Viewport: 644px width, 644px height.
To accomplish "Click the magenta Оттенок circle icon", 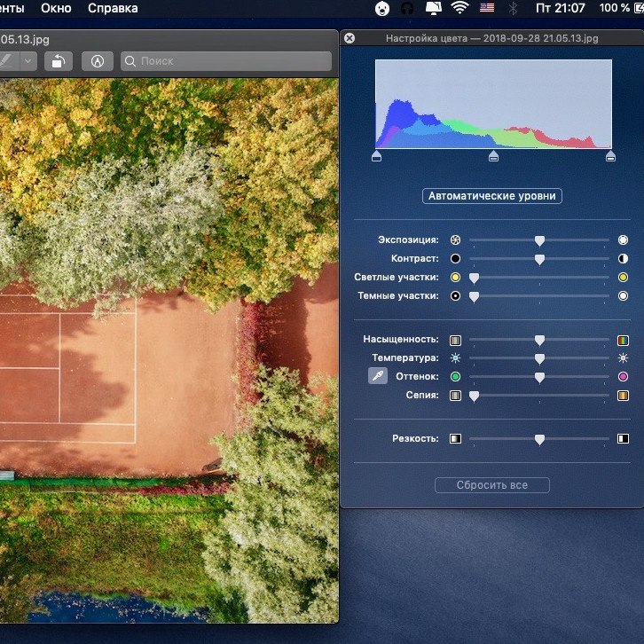I will [x=623, y=376].
